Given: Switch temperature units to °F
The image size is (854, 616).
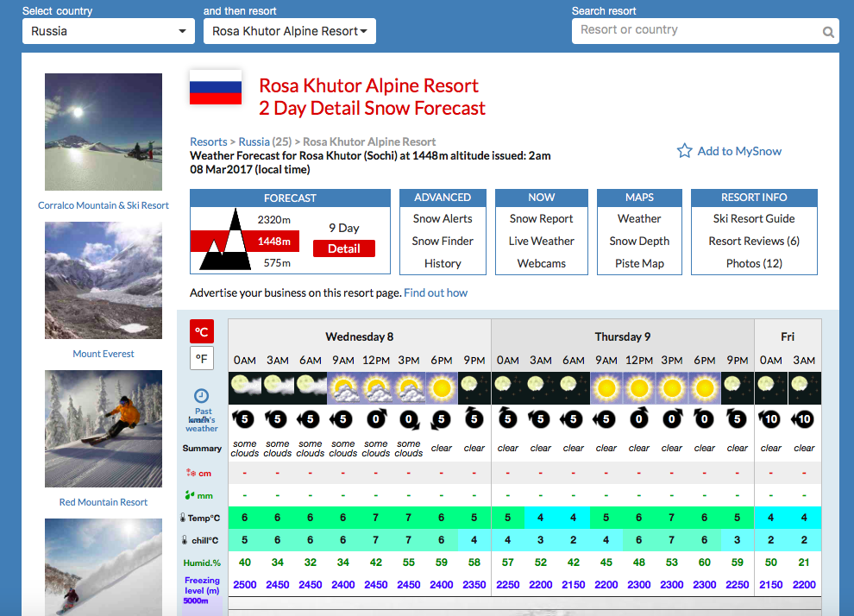Looking at the screenshot, I should tap(202, 358).
